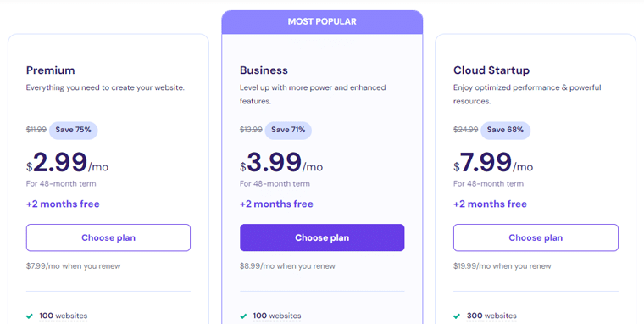Viewport: 644px width, 324px height.
Task: Click the crossed-out $13.99 price
Action: [x=251, y=130]
